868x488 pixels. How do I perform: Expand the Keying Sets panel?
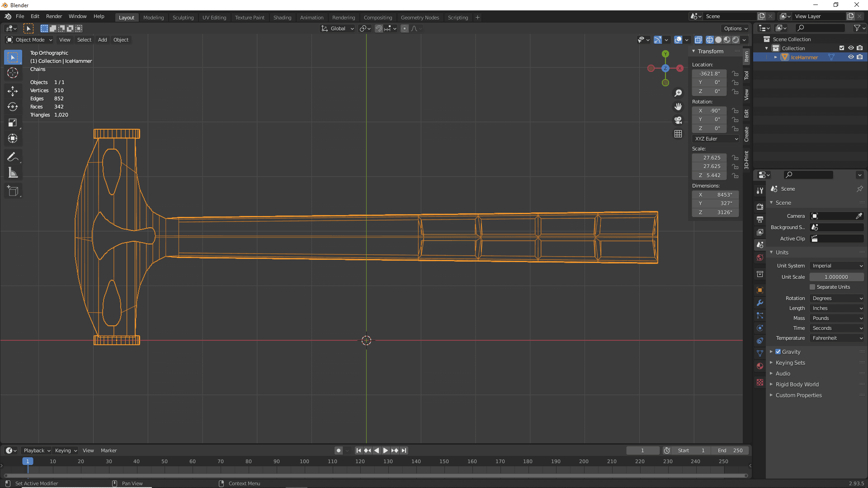click(x=790, y=362)
